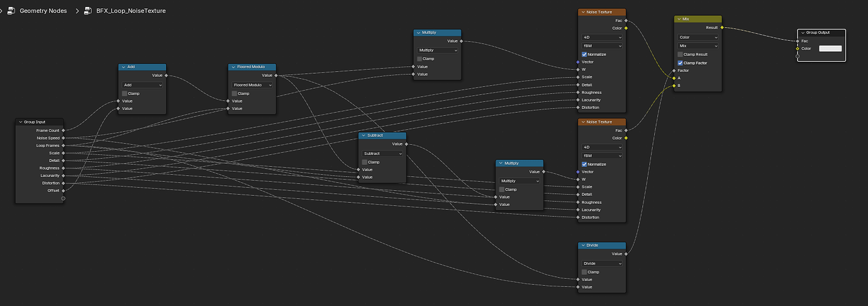Open 4D dimensions dropdown on upper Noise Texture
The image size is (868, 306).
click(602, 37)
